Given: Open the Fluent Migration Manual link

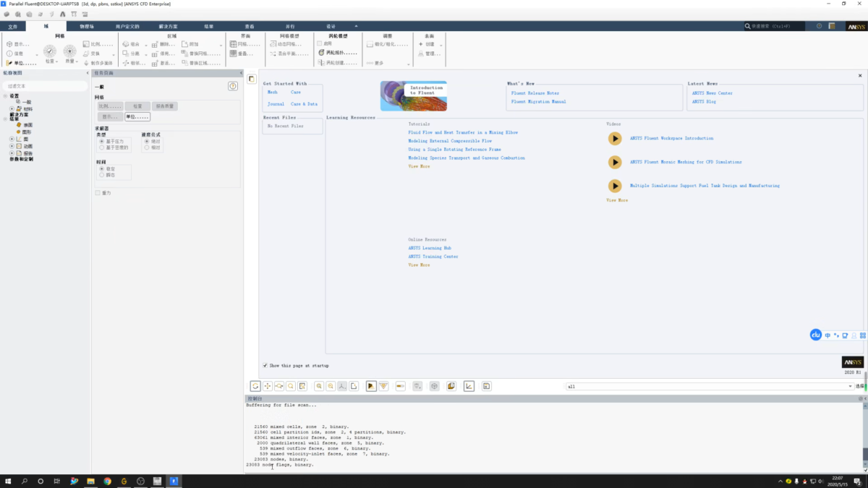Looking at the screenshot, I should (x=539, y=102).
